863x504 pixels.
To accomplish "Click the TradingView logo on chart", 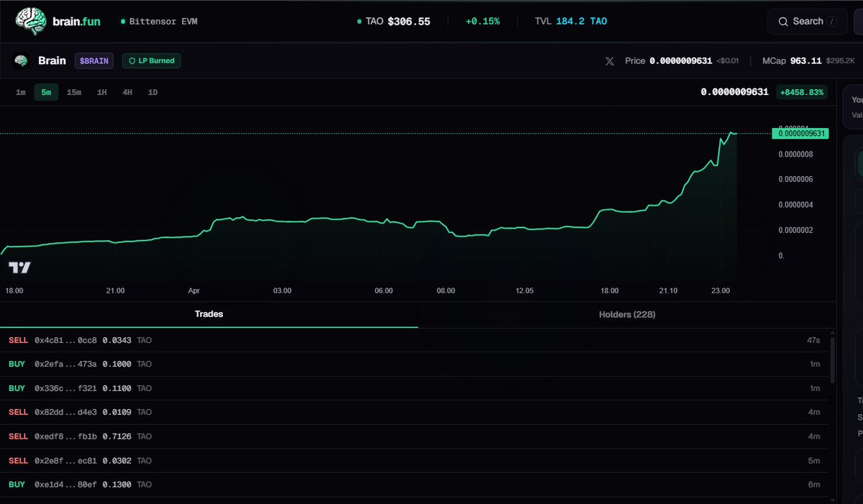I will click(20, 267).
